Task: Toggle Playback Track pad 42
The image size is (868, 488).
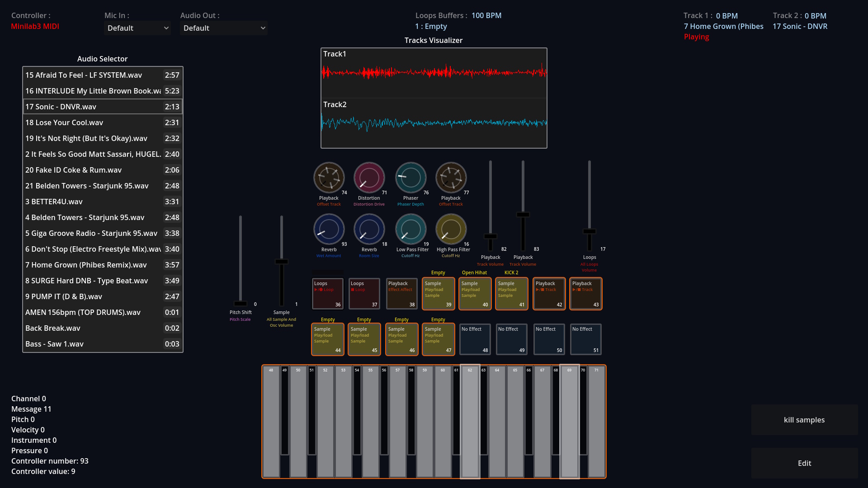Action: (x=549, y=294)
